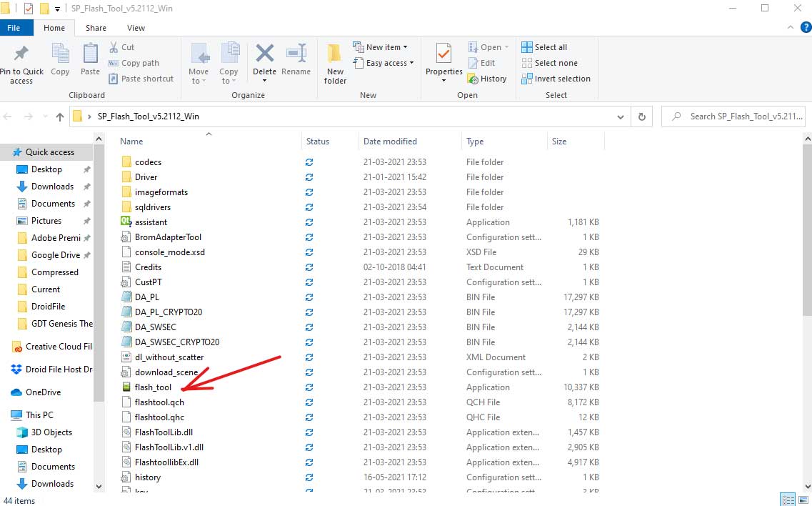Image resolution: width=812 pixels, height=506 pixels.
Task: Click Invert selection in the ribbon
Action: [556, 79]
